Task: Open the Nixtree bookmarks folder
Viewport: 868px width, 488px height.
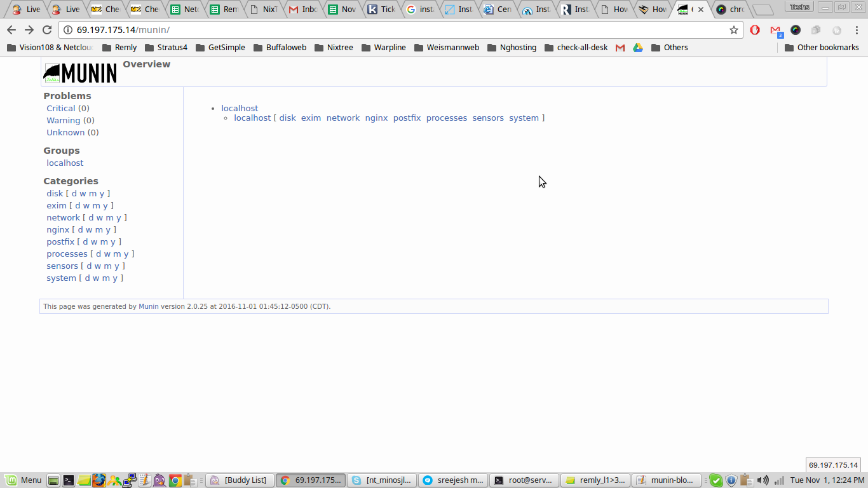Action: (334, 48)
